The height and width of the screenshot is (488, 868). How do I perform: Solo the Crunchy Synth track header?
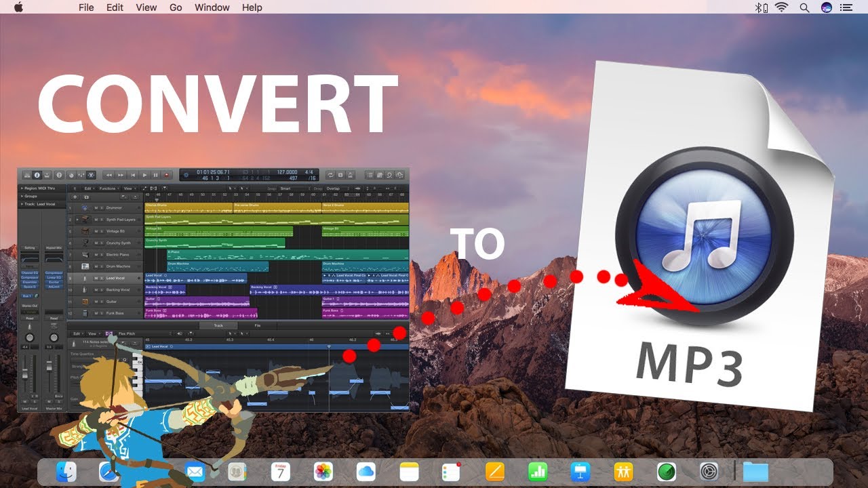coord(102,243)
